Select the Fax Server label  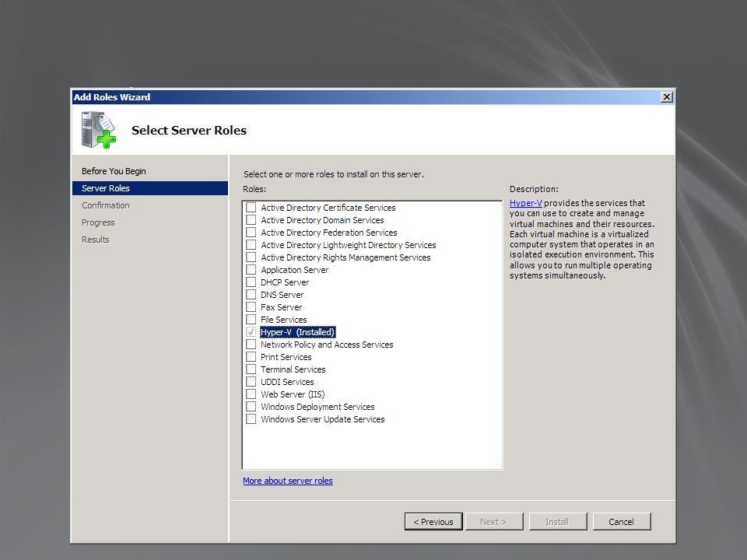coord(281,307)
